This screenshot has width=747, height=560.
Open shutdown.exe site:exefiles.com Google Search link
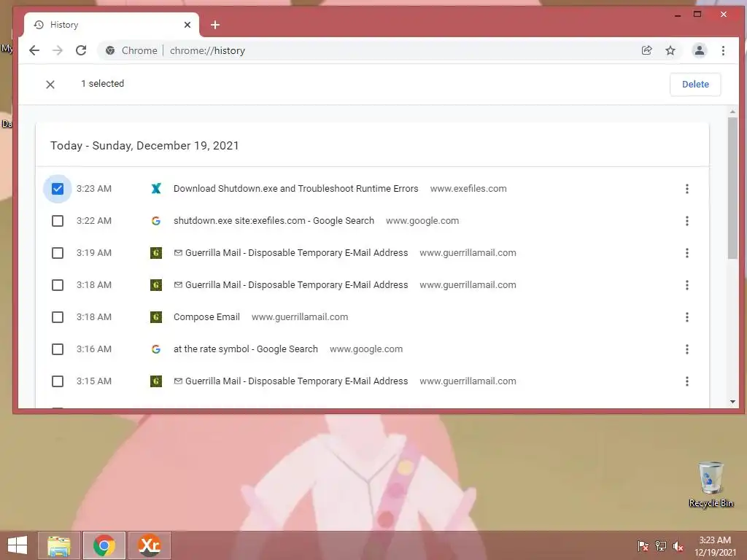[274, 221]
